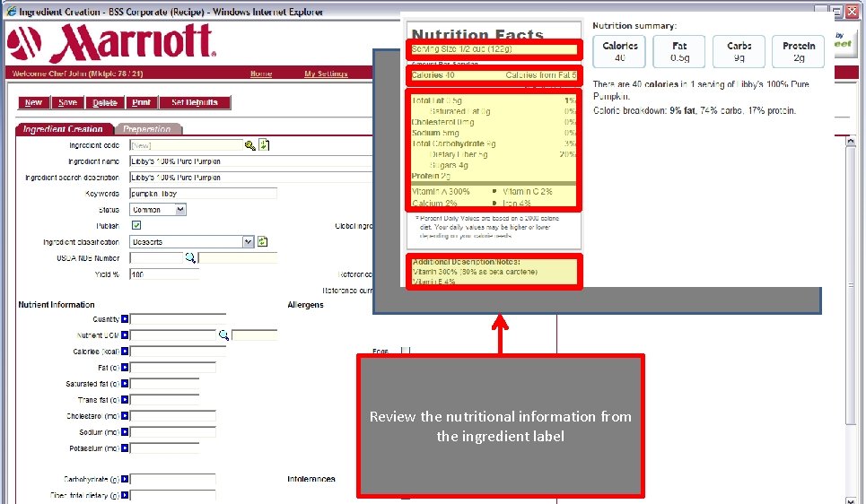Switch to the Preparation tab
This screenshot has width=866, height=504.
coord(147,129)
